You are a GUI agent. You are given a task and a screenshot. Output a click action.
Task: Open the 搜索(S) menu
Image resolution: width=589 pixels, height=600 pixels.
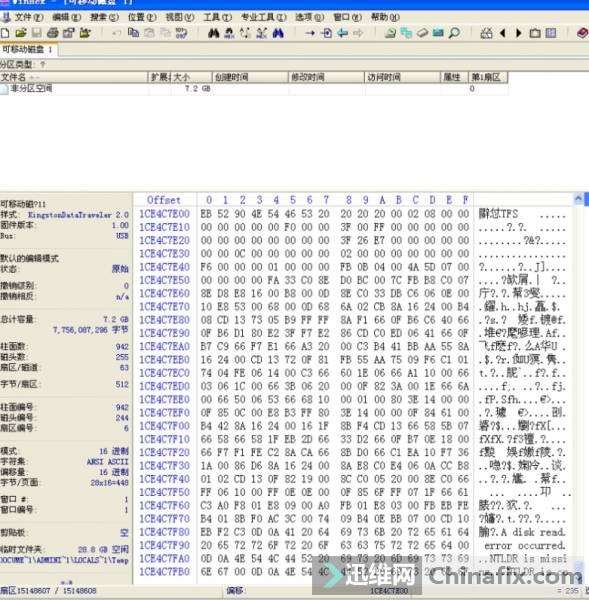click(104, 17)
